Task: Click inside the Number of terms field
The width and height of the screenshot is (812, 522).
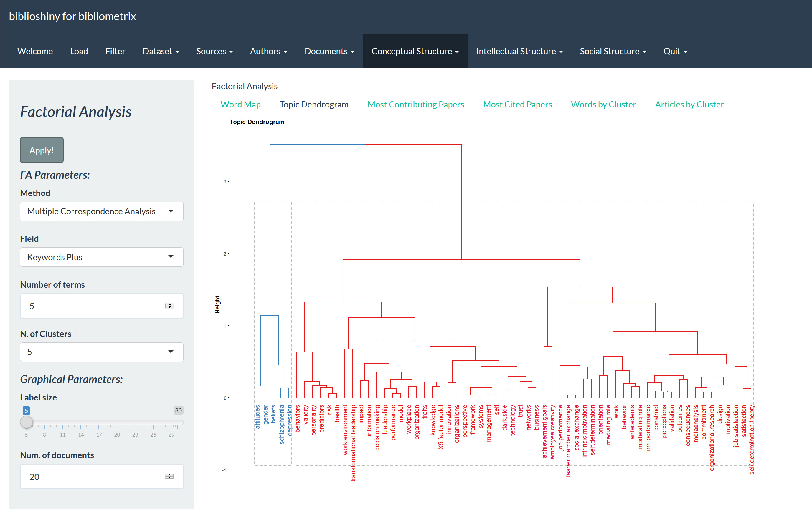Action: (92, 306)
